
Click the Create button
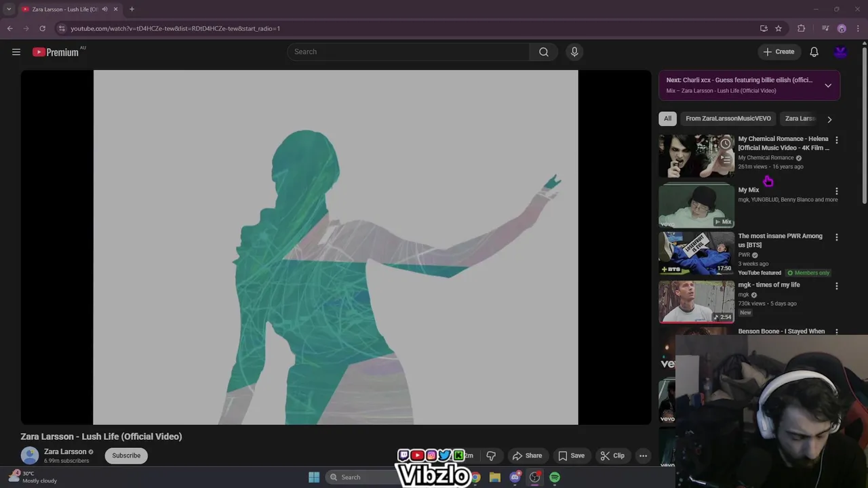(x=779, y=52)
